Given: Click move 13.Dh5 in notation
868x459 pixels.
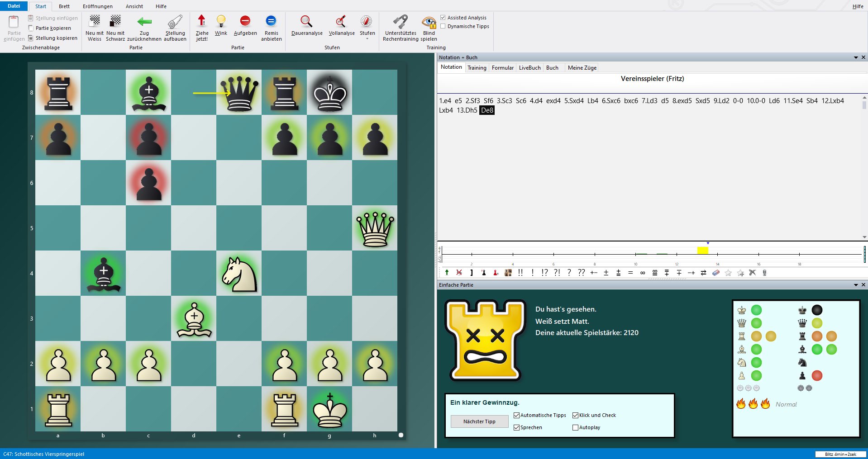Looking at the screenshot, I should pyautogui.click(x=467, y=110).
